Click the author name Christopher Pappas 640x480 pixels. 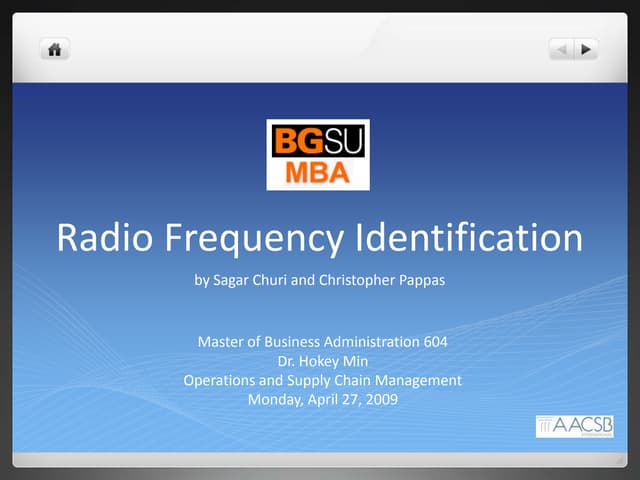[x=381, y=281]
